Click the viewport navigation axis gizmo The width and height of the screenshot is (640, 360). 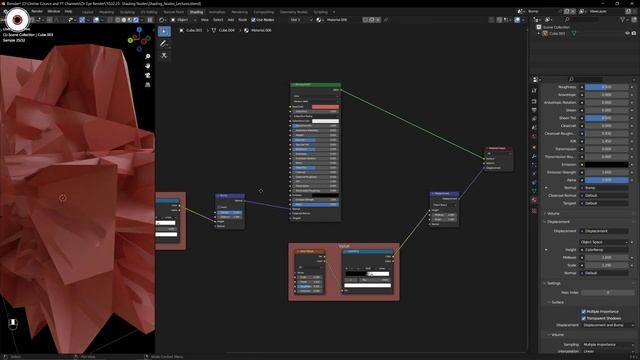click(139, 39)
